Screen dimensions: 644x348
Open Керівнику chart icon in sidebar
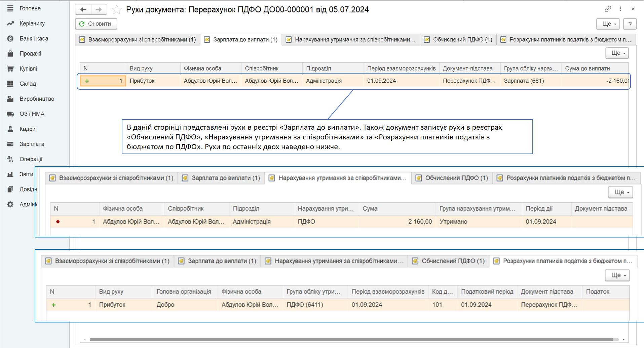coord(10,24)
